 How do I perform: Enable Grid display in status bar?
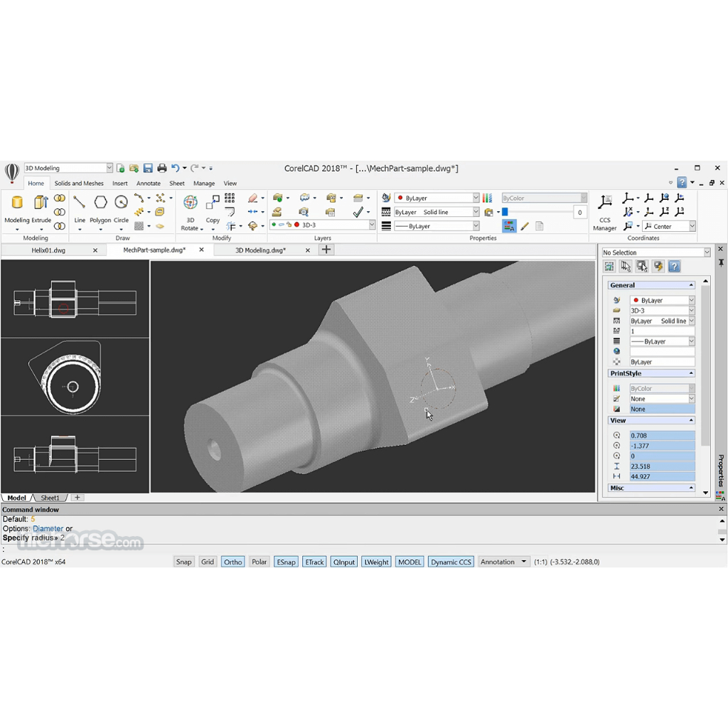[x=207, y=562]
